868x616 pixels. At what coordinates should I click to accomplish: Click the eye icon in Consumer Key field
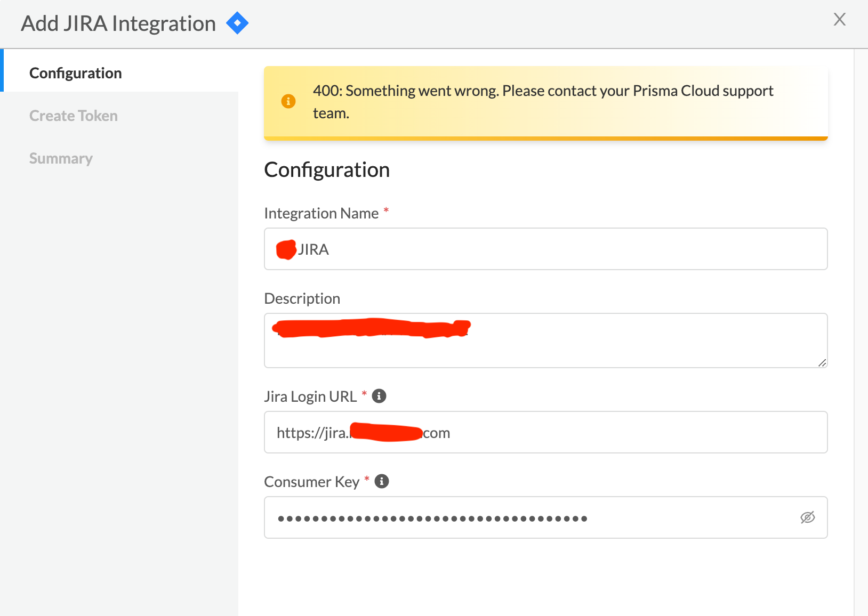807,517
